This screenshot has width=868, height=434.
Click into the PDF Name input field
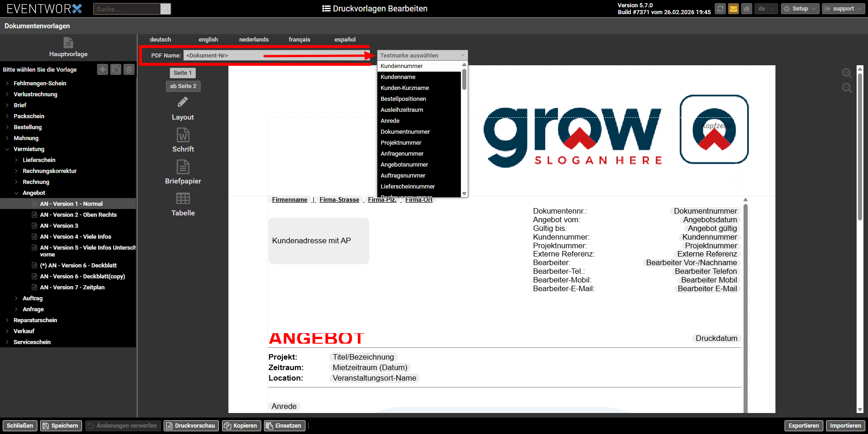pyautogui.click(x=223, y=56)
